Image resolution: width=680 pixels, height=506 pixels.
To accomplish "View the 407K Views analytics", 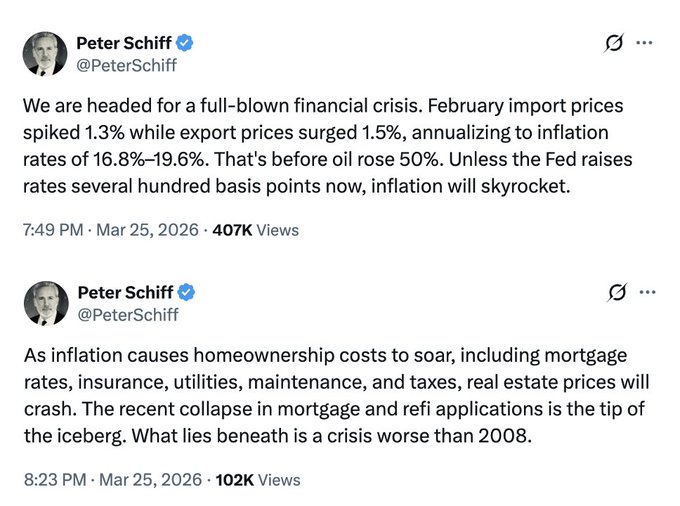I will click(256, 230).
